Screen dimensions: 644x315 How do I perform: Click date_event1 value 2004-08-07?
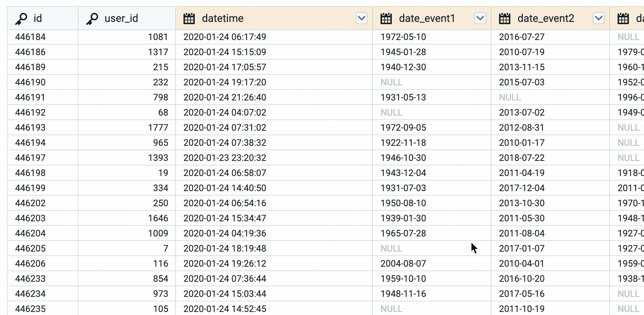coord(403,264)
